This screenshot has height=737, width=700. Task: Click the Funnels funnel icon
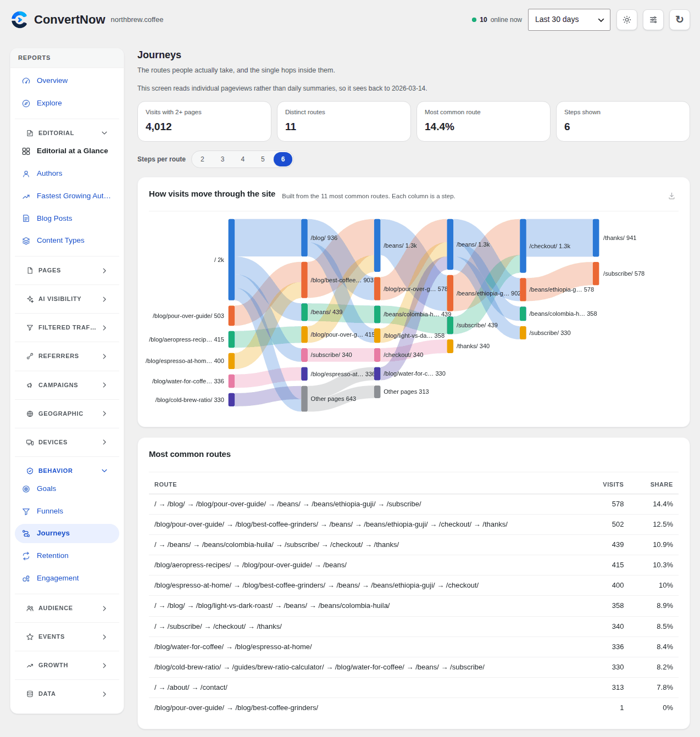(26, 511)
